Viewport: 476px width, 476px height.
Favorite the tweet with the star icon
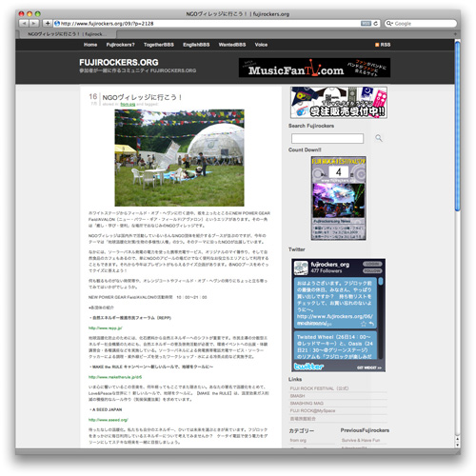pos(364,324)
